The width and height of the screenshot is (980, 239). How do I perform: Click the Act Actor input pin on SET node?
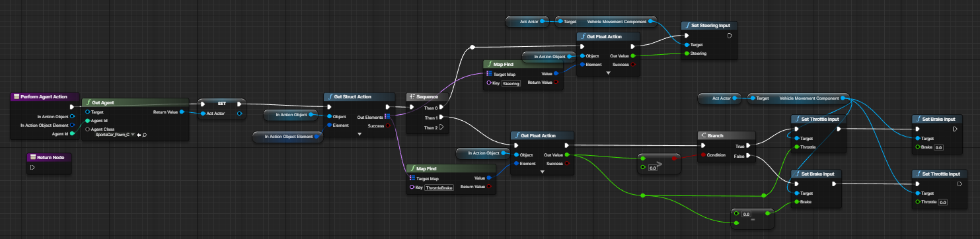pyautogui.click(x=203, y=114)
